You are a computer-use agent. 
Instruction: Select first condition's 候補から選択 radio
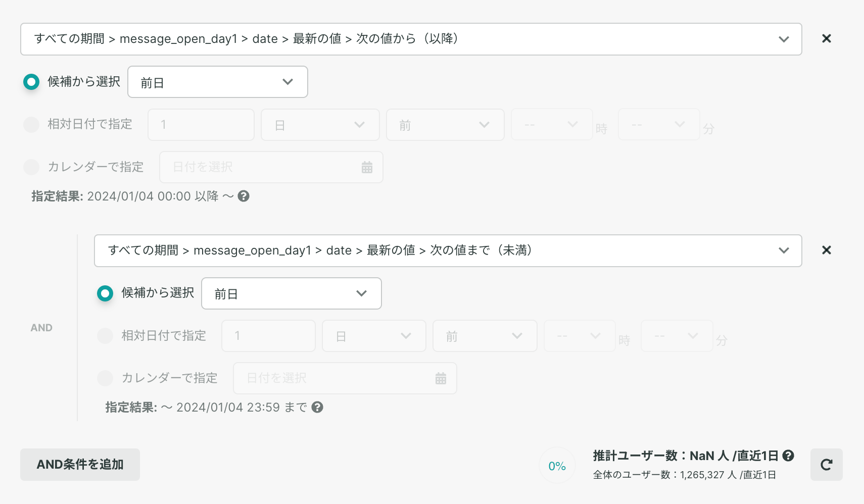click(x=31, y=81)
